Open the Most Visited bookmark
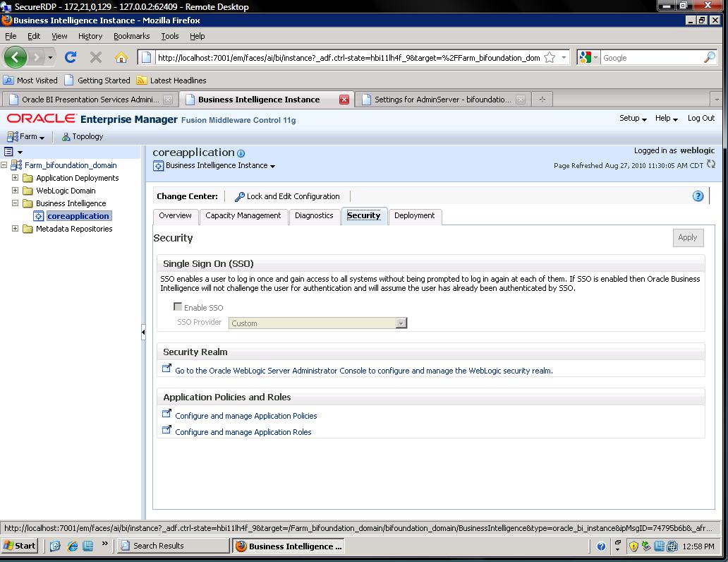The height and width of the screenshot is (562, 728). pos(30,80)
